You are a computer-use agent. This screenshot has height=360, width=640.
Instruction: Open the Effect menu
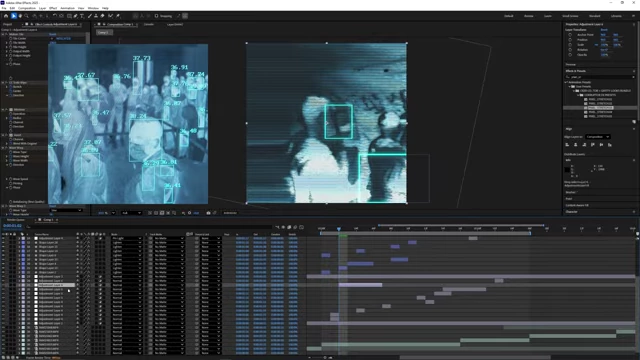pos(53,8)
